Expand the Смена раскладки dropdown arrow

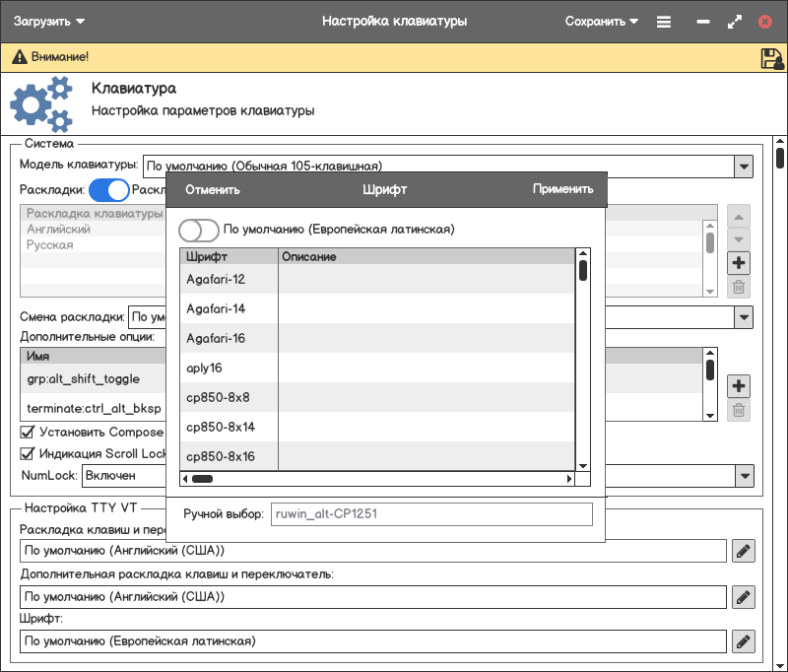[744, 317]
